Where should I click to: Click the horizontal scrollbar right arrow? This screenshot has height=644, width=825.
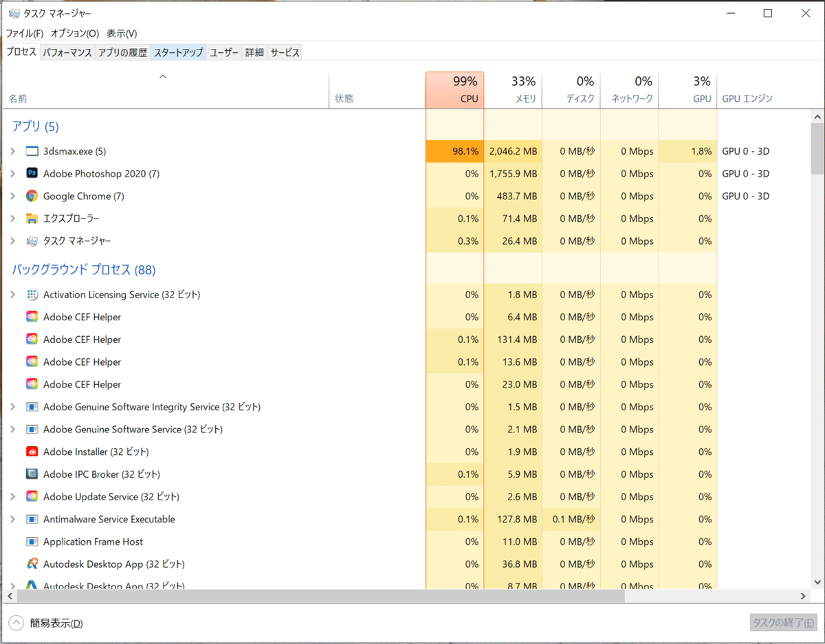803,596
